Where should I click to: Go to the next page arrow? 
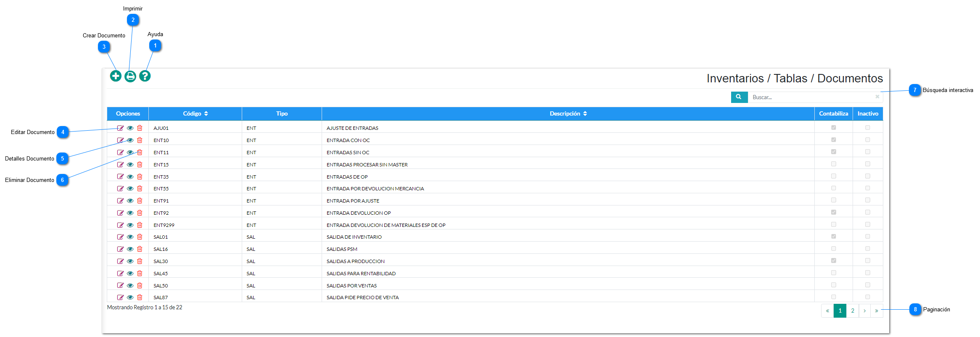pos(865,311)
